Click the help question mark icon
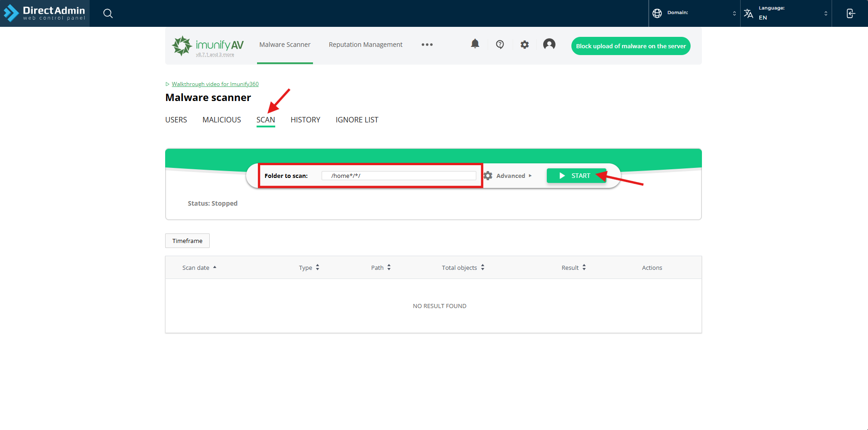The height and width of the screenshot is (430, 868). (500, 45)
